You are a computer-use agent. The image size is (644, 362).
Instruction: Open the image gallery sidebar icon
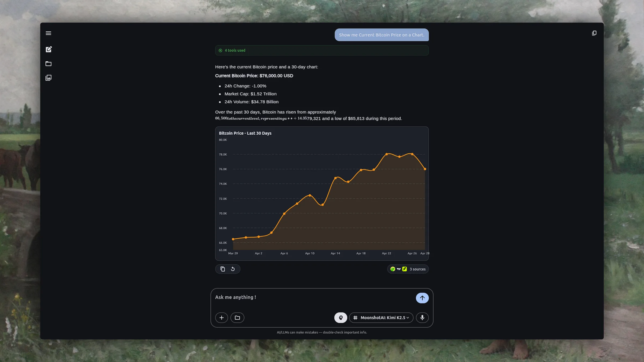tap(48, 78)
